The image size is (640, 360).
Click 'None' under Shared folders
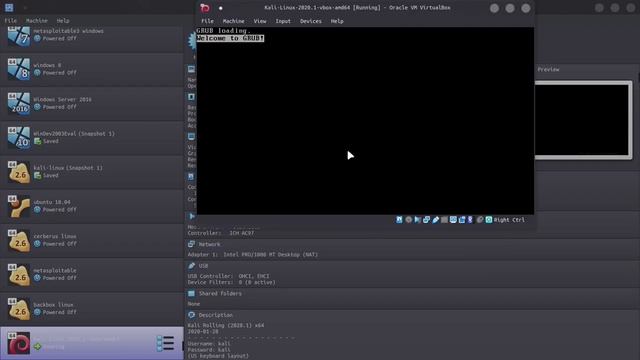point(194,304)
